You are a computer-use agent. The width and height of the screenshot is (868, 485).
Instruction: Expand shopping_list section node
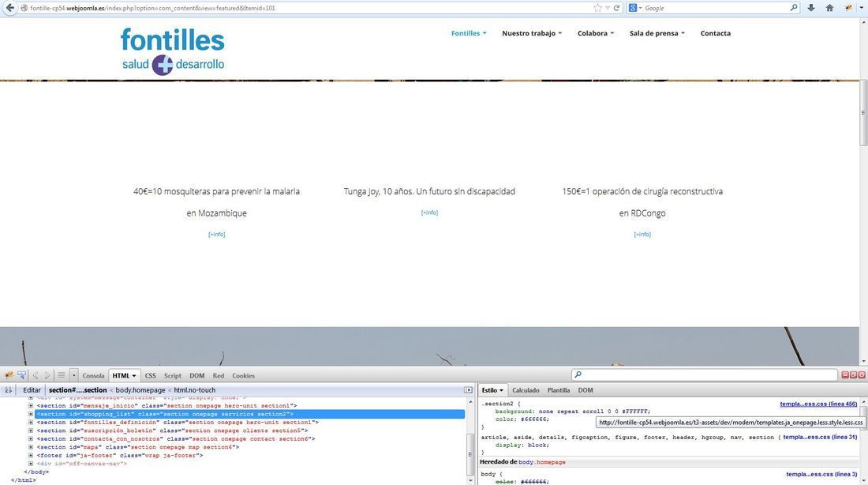pyautogui.click(x=31, y=414)
